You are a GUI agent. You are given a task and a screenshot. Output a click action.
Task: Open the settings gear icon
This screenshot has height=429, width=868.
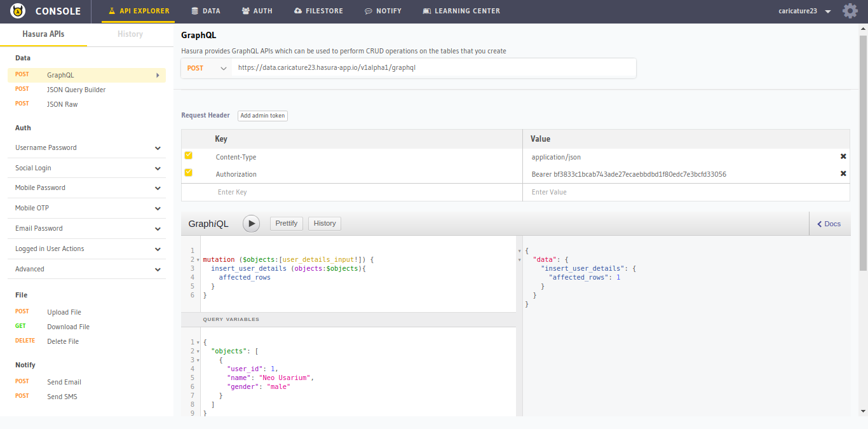click(x=850, y=11)
